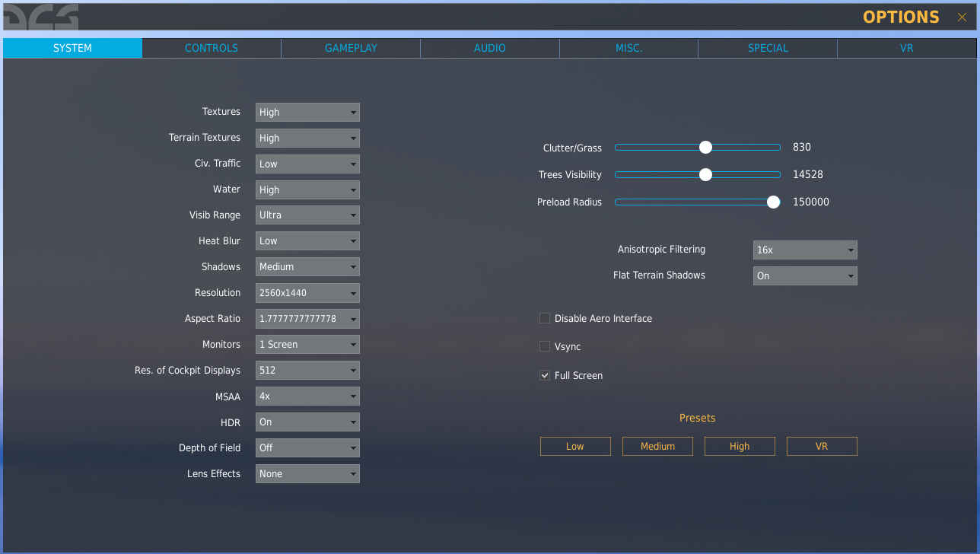Click the Trees Visibility slider handle
The height and width of the screenshot is (554, 980).
705,174
